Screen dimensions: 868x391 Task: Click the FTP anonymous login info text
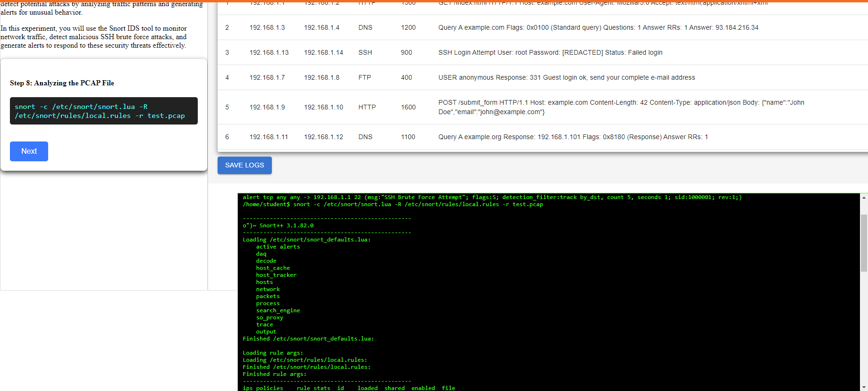tap(566, 77)
